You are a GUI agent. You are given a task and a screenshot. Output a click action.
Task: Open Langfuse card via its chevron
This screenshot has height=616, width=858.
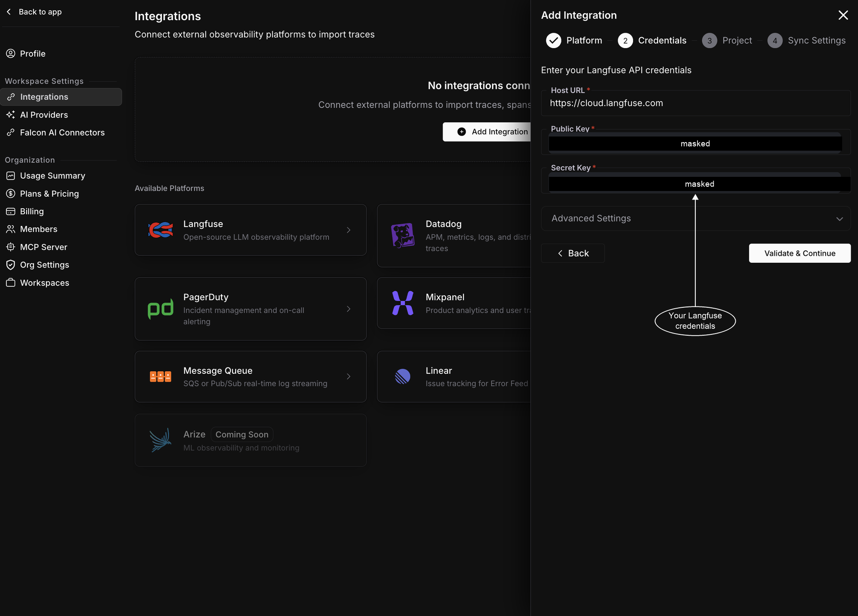click(349, 230)
